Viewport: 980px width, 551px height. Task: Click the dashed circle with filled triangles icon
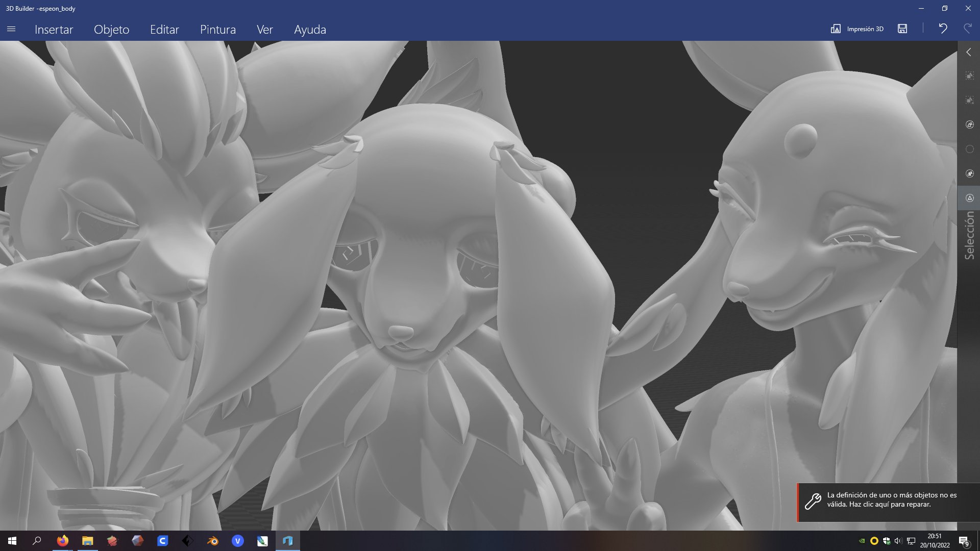[969, 173]
